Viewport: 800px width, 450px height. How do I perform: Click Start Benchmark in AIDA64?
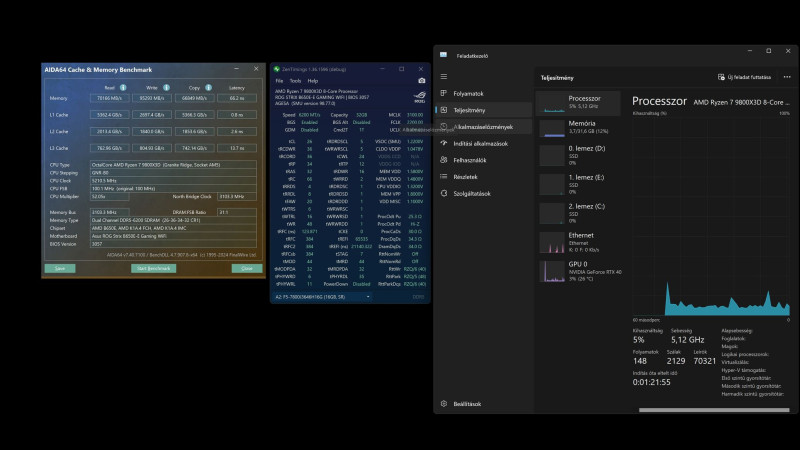click(x=154, y=268)
